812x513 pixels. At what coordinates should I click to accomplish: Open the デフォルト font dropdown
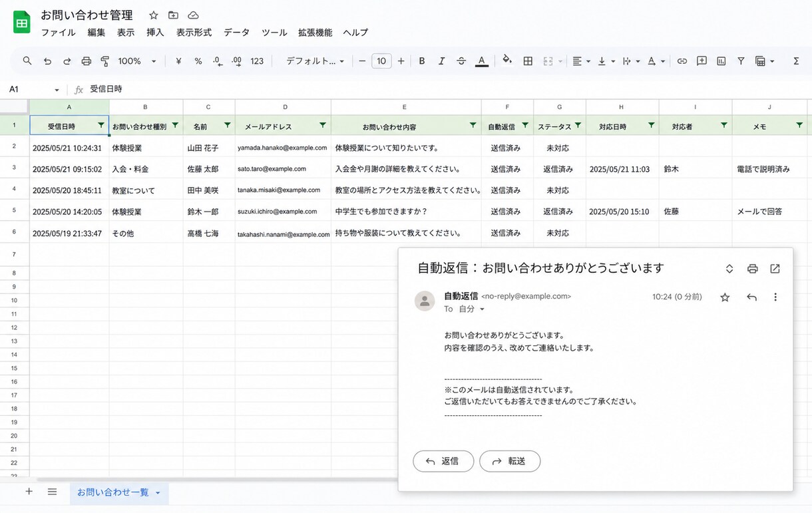(x=315, y=61)
